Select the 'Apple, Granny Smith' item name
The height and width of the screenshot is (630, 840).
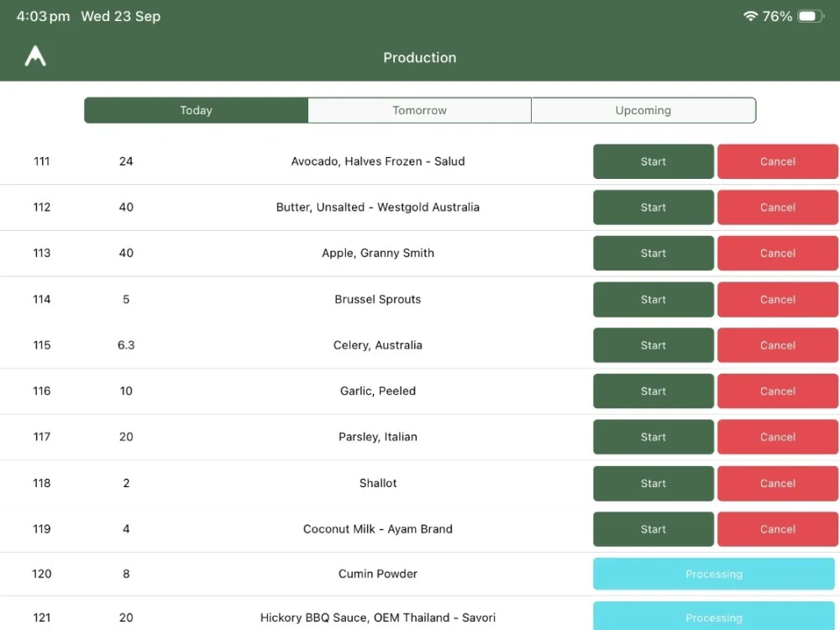click(378, 253)
